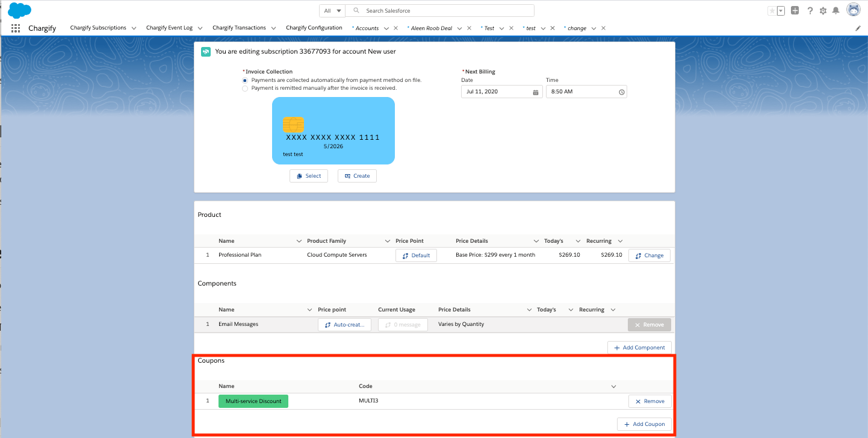The height and width of the screenshot is (438, 868).
Task: Click the Help question mark icon
Action: pos(810,11)
